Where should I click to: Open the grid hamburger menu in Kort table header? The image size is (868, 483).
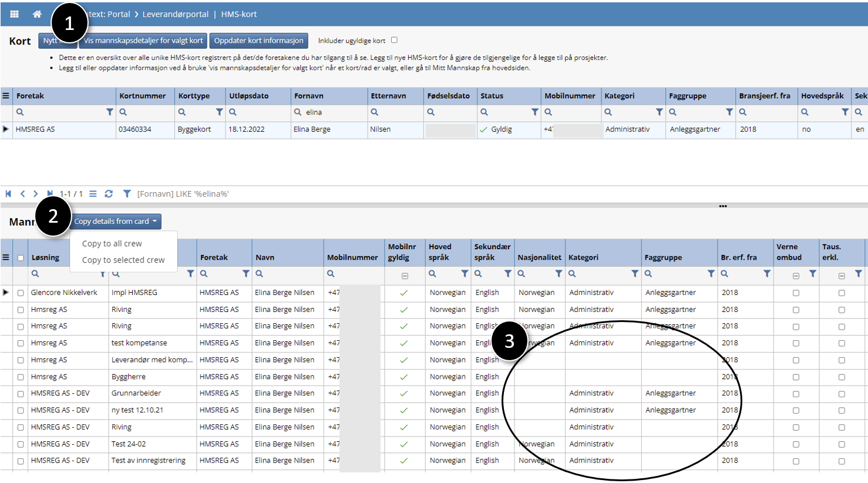pyautogui.click(x=6, y=95)
